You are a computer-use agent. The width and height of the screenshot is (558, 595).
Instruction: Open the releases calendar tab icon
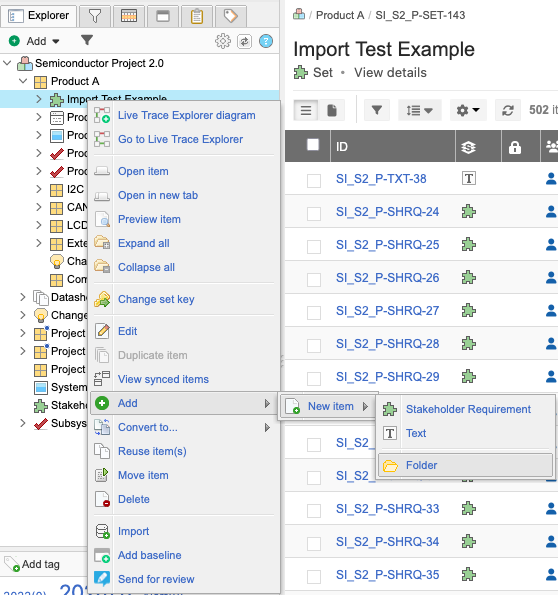point(129,16)
